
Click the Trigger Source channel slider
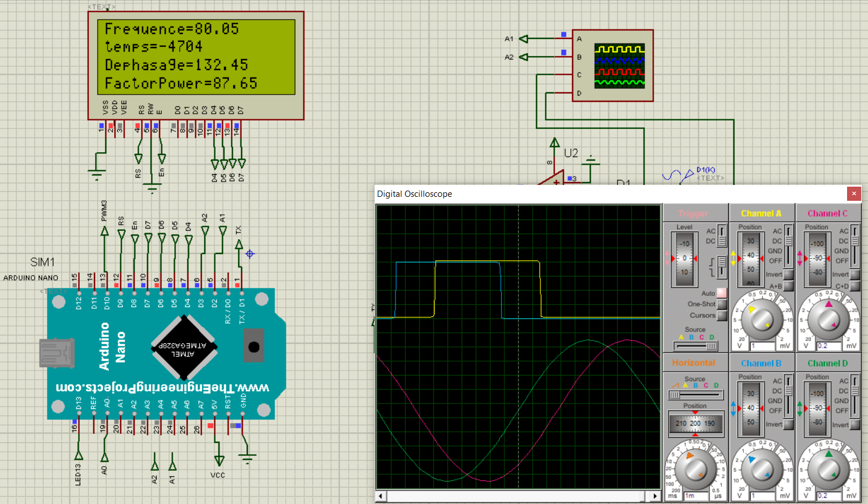pos(695,346)
